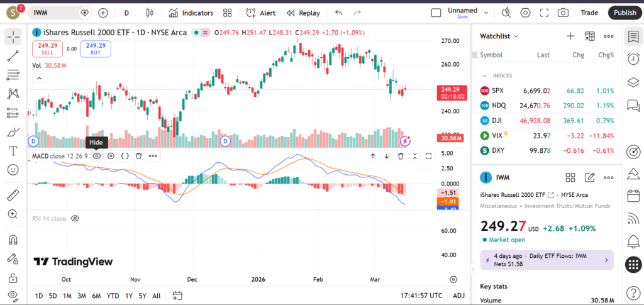
Task: Select the text annotation tool
Action: coord(13,151)
